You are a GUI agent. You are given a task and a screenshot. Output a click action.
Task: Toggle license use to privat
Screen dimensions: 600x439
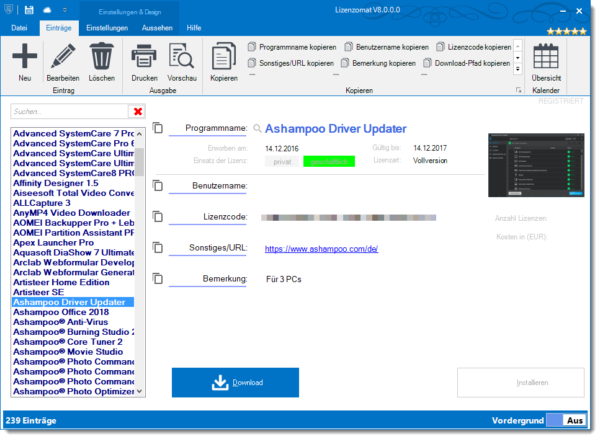point(282,162)
